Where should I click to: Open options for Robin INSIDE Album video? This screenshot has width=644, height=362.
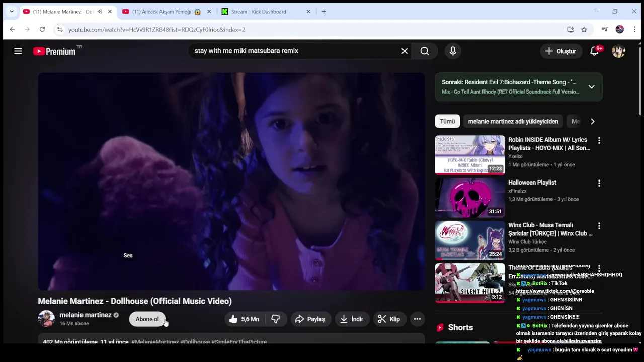[x=599, y=140]
